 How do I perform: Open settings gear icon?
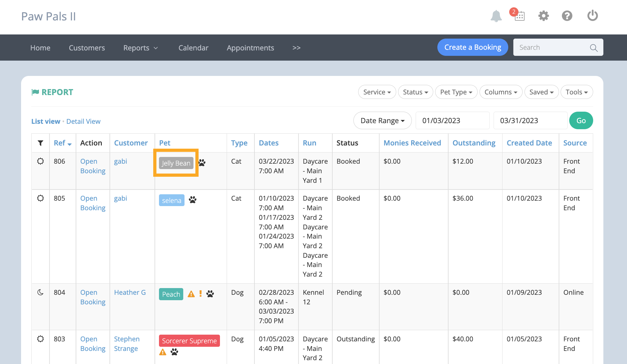[x=543, y=16]
